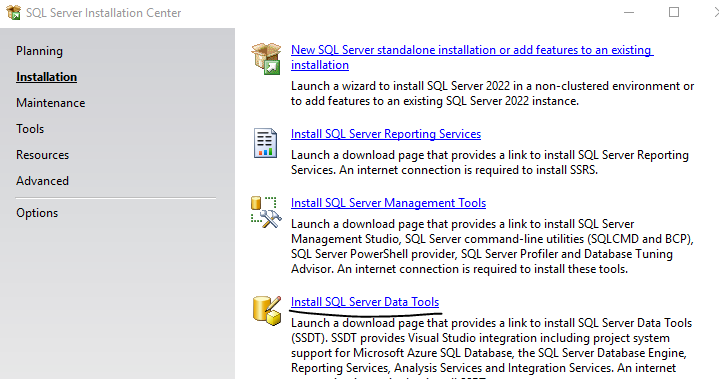Click the standalone installation box icon
The image size is (719, 379).
pos(266,59)
